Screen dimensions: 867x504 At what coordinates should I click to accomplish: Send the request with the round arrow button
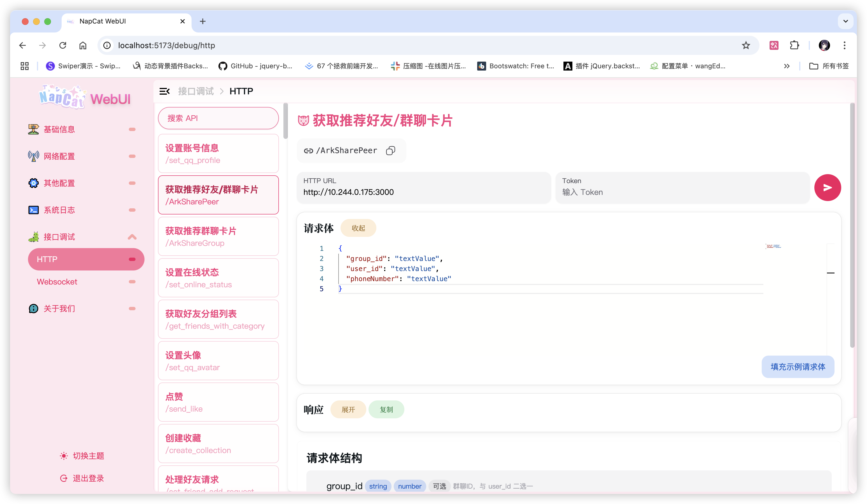[828, 188]
